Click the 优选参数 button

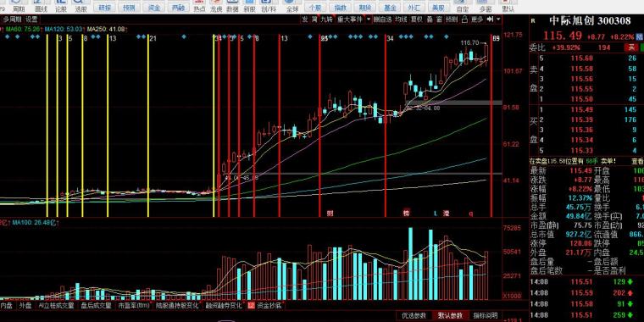414,315
